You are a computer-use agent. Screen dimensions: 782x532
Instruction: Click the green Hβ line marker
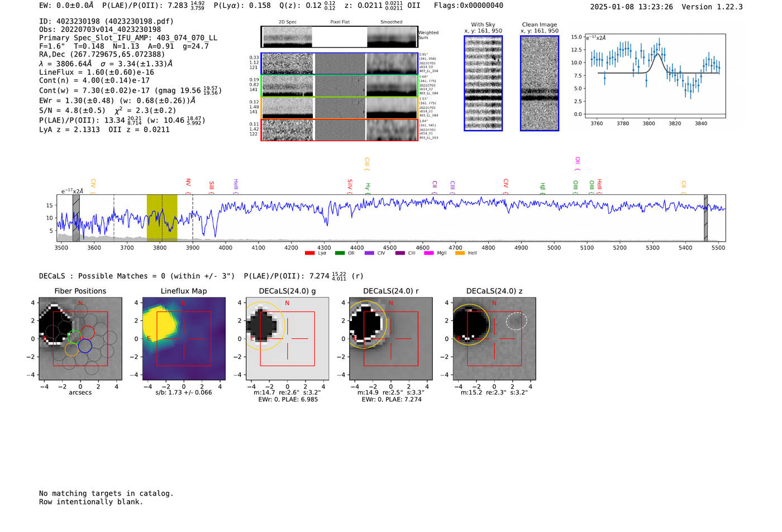pyautogui.click(x=542, y=188)
